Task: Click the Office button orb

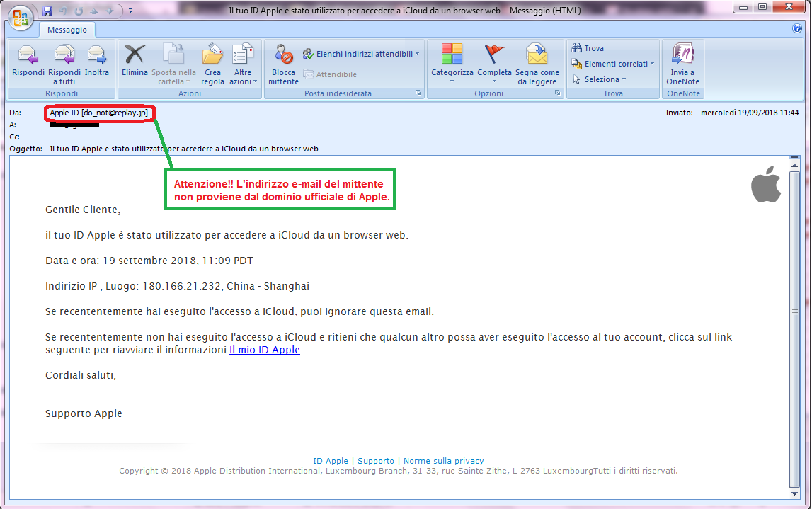Action: click(x=21, y=18)
